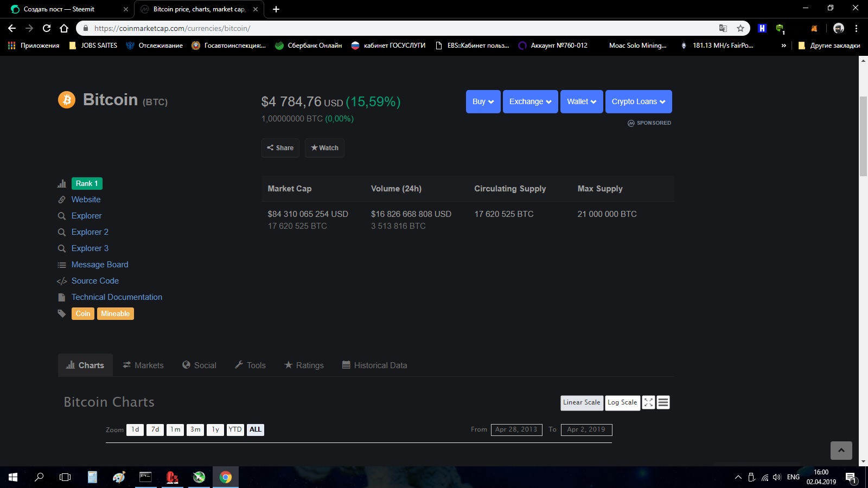The height and width of the screenshot is (488, 868).
Task: Set chart zoom to ALL
Action: click(x=256, y=430)
